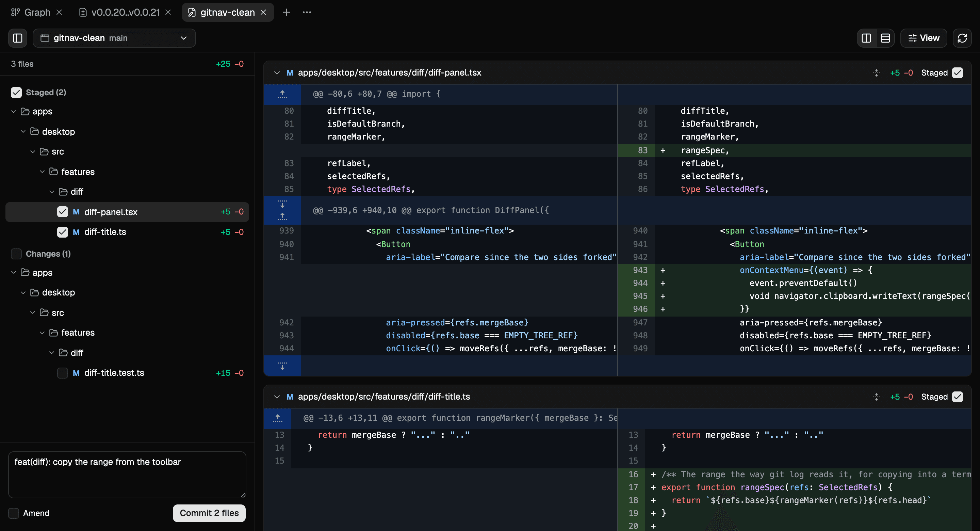Expand lines down before DiffPanel hunk
Image resolution: width=980 pixels, height=531 pixels.
click(x=282, y=205)
